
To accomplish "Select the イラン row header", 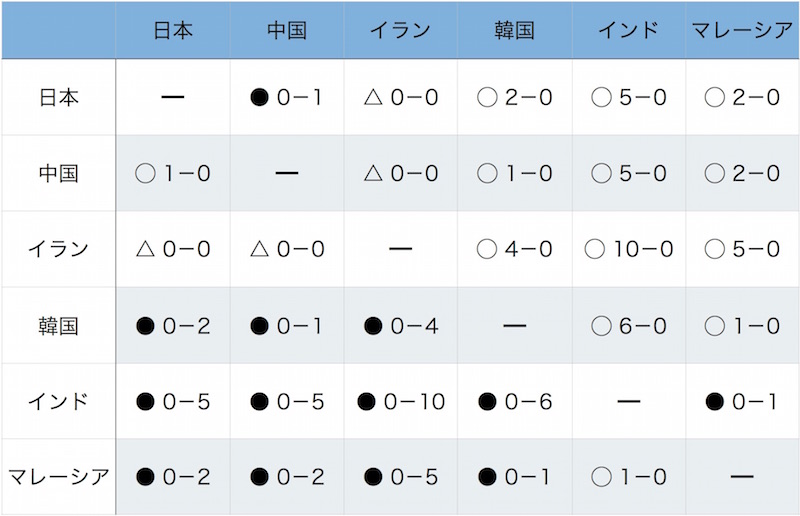I will (x=58, y=249).
